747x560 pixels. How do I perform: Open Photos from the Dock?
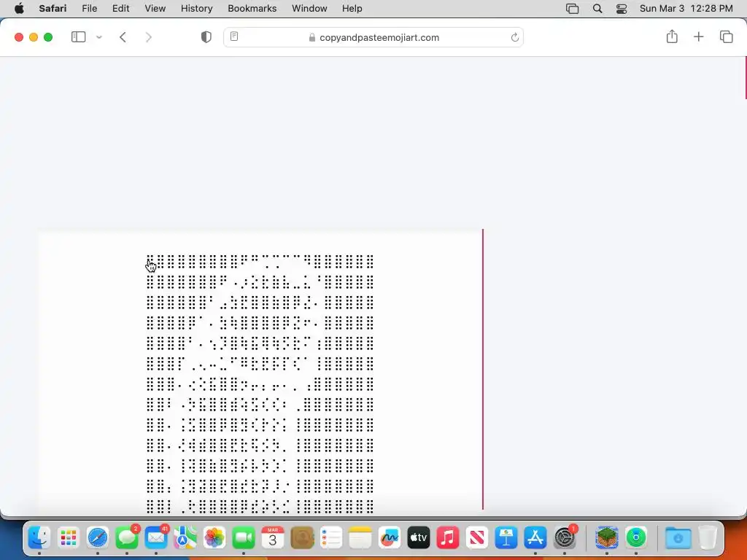214,537
